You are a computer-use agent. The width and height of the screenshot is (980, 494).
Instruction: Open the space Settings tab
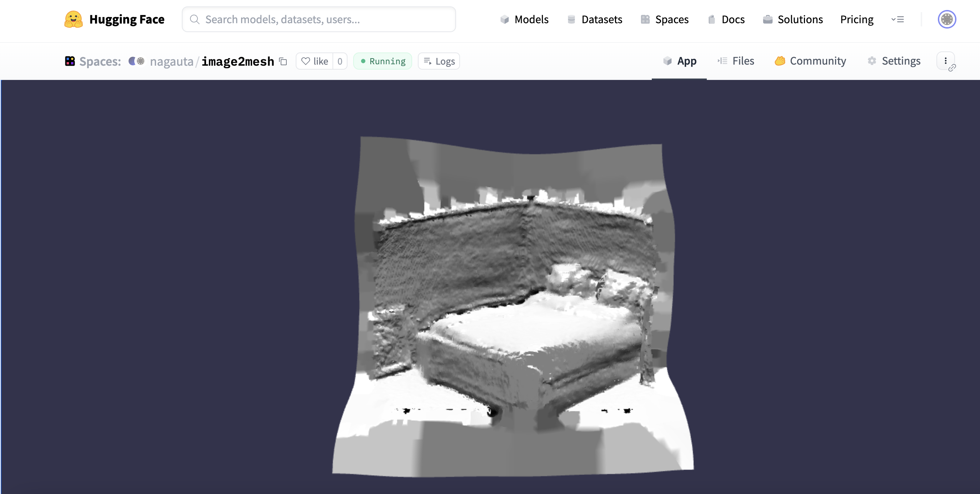(894, 61)
